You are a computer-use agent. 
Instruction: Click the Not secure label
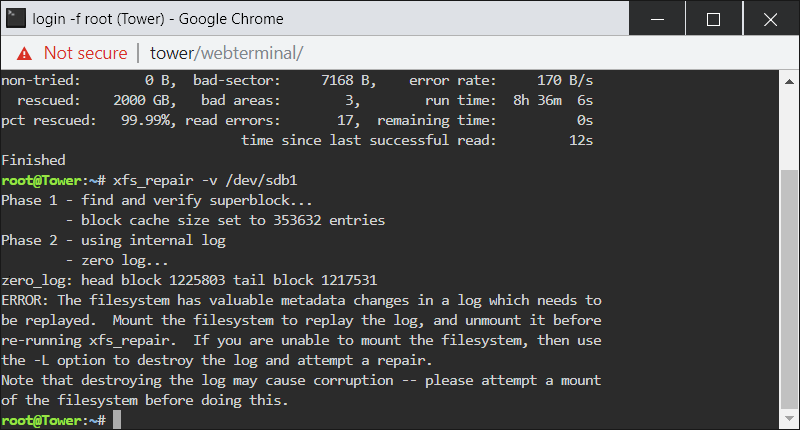pyautogui.click(x=85, y=53)
